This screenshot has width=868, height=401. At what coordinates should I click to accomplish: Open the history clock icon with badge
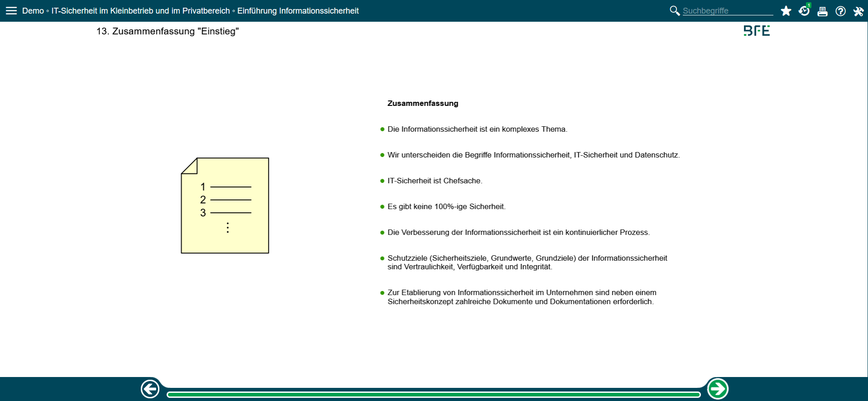click(x=804, y=11)
